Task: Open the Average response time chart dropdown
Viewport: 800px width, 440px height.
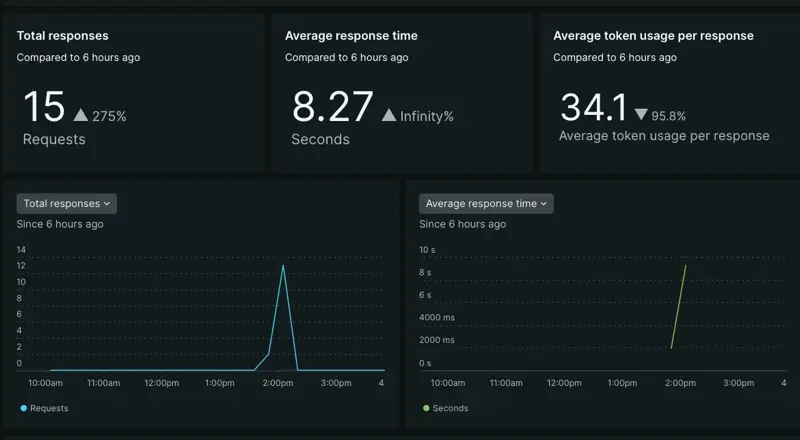Action: click(486, 203)
